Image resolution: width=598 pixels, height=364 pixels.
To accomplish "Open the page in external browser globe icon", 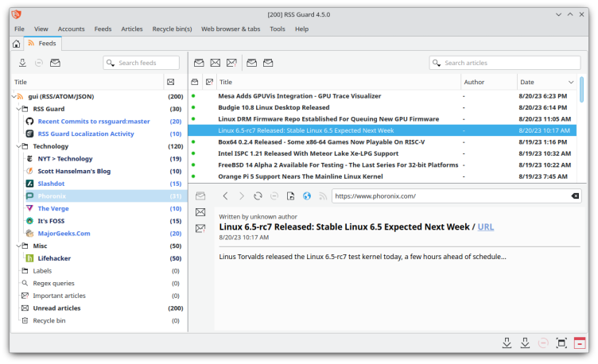I will tap(307, 196).
